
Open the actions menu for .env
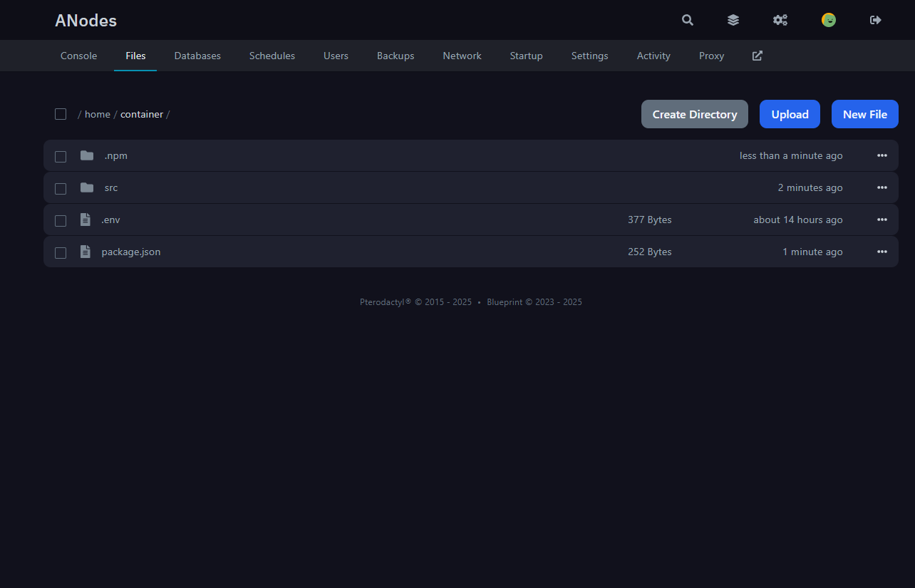[882, 220]
